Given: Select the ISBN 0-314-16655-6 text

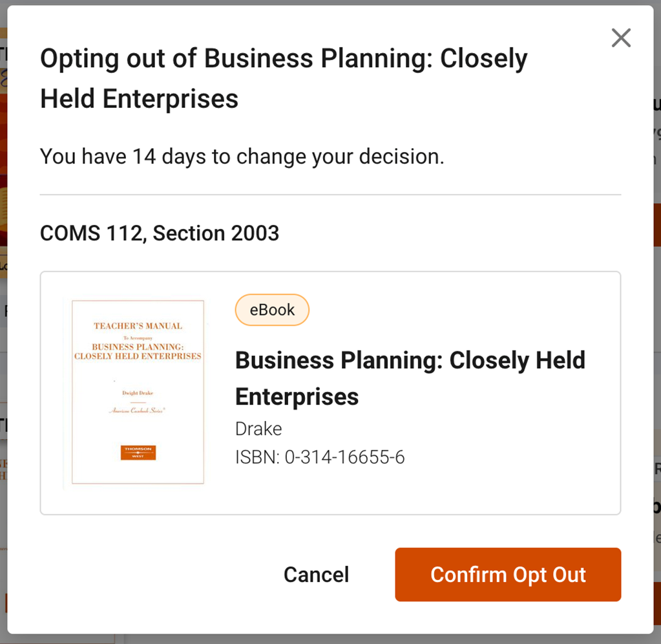Looking at the screenshot, I should coord(320,457).
